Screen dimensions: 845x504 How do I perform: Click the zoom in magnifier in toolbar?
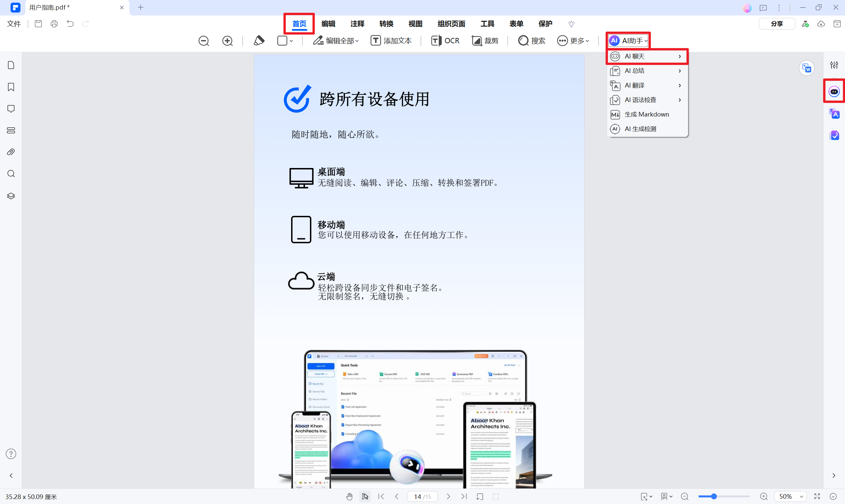click(x=227, y=41)
